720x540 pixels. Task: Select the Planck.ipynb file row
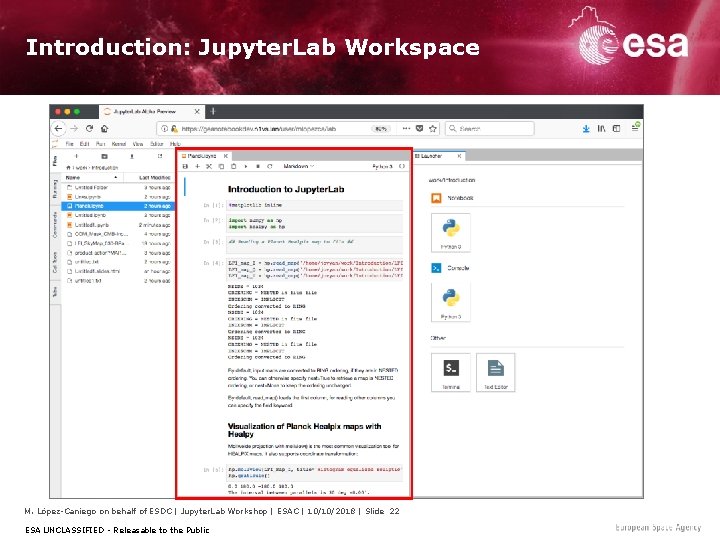(118, 206)
